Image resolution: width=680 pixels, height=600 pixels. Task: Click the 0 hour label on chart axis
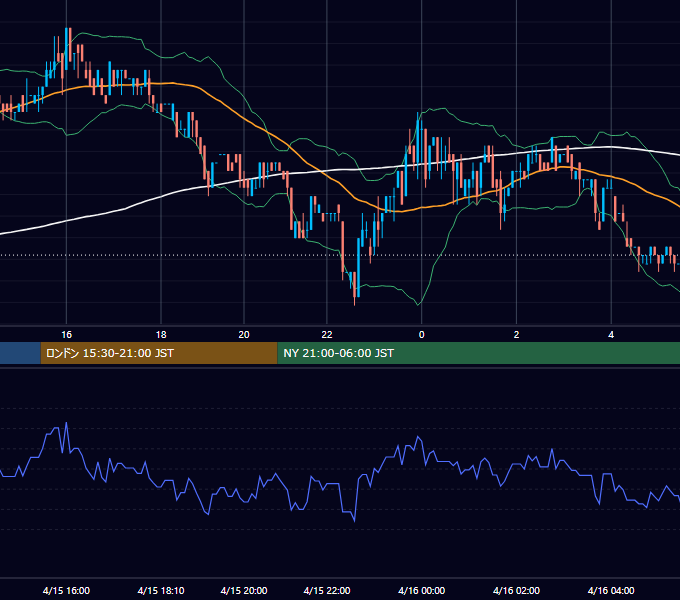pyautogui.click(x=422, y=334)
